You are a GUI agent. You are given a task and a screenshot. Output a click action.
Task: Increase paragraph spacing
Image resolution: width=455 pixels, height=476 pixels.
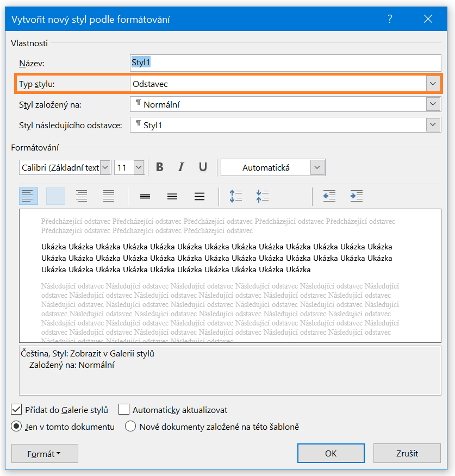pyautogui.click(x=235, y=196)
